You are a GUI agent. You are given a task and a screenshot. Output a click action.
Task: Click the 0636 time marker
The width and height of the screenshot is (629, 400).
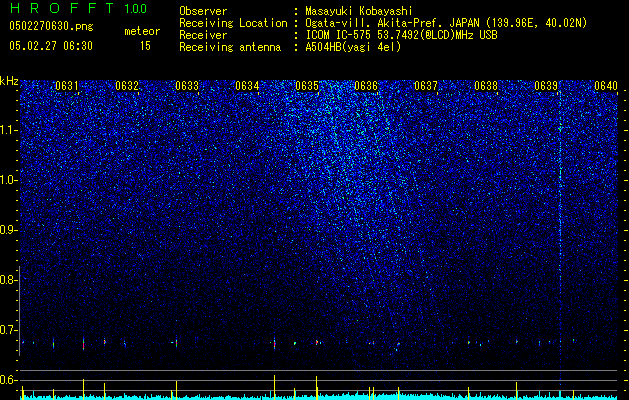366,86
